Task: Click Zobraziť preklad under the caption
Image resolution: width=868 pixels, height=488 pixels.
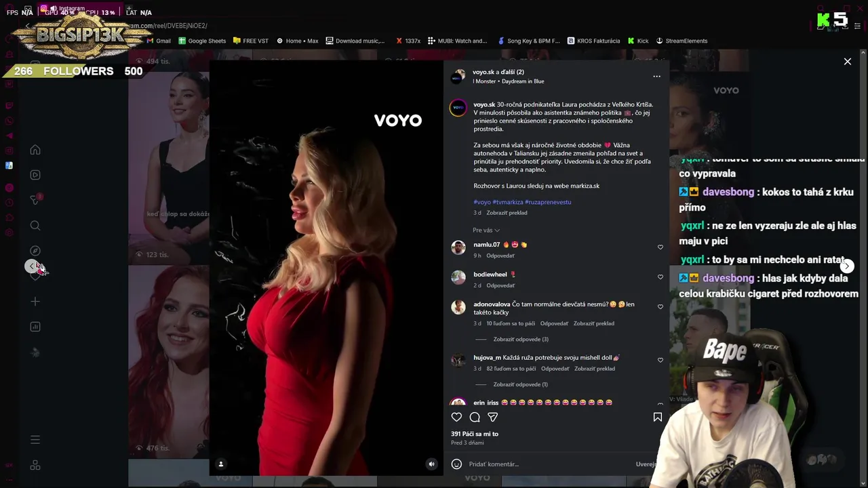Action: point(507,213)
